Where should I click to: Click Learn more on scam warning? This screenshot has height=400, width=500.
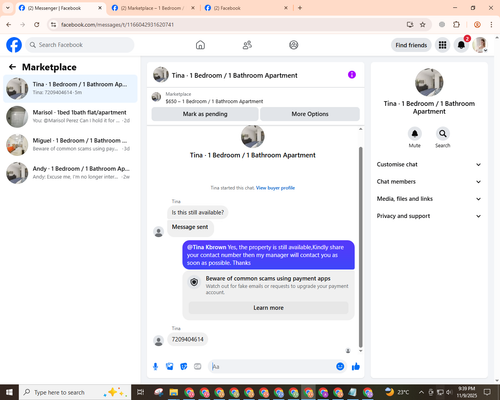[x=268, y=308]
